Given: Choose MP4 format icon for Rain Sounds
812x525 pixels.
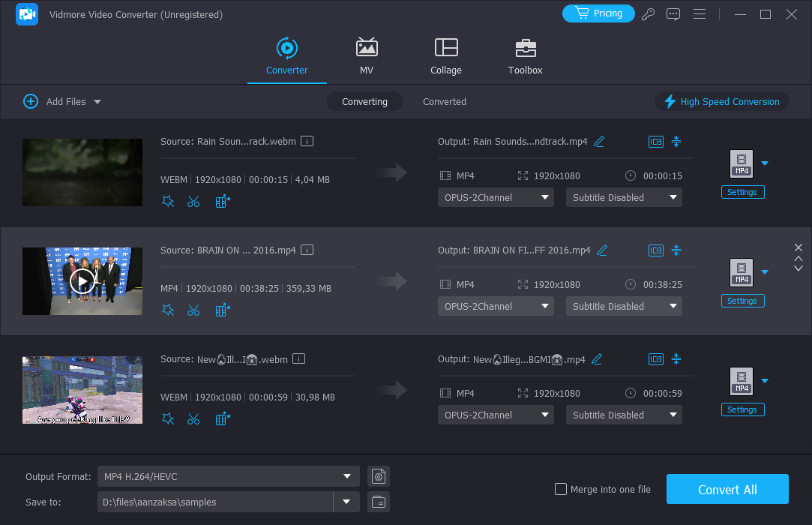Looking at the screenshot, I should [x=742, y=163].
